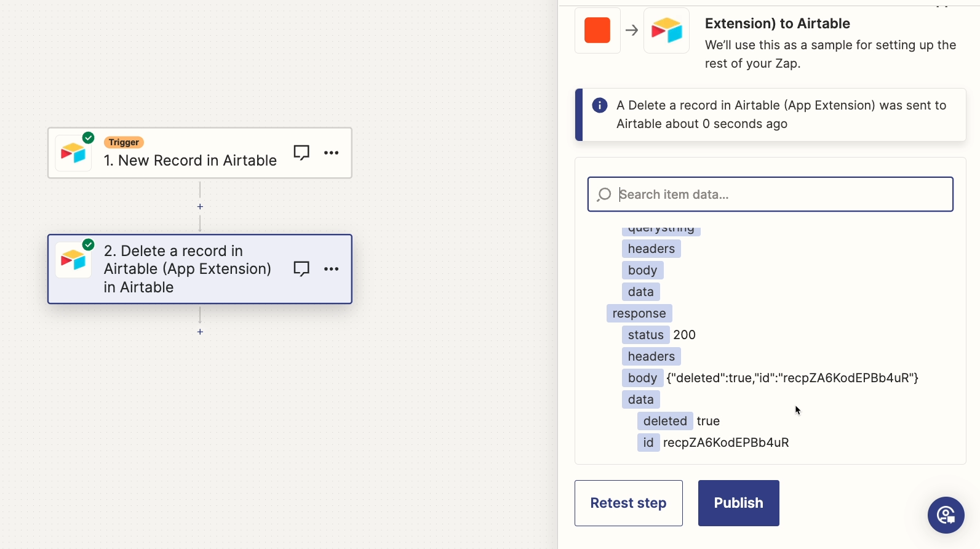This screenshot has height=549, width=980.
Task: Click Airtable icon on trigger step
Action: (73, 153)
